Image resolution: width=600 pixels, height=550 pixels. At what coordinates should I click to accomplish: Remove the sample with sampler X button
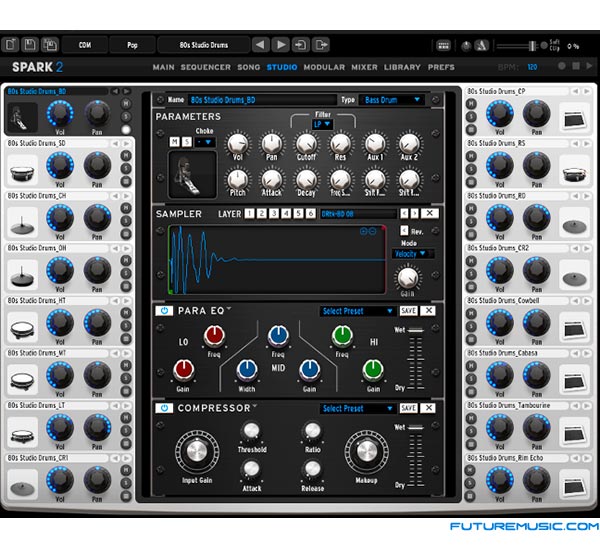(x=429, y=213)
